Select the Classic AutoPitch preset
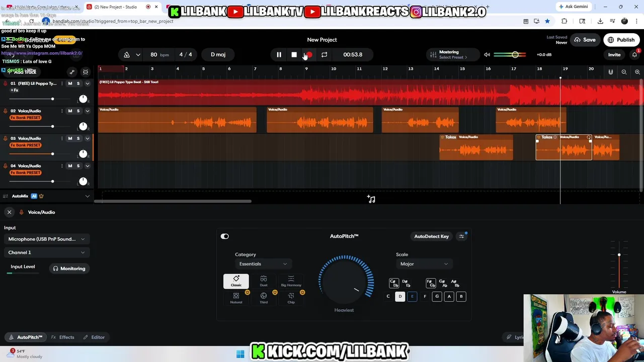This screenshot has height=362, width=644. click(x=236, y=281)
